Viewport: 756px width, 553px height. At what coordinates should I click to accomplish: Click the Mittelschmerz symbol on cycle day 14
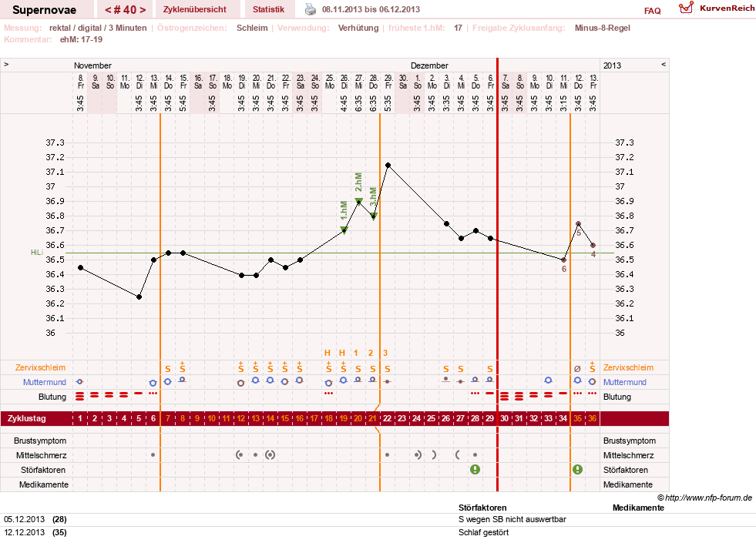pos(270,454)
